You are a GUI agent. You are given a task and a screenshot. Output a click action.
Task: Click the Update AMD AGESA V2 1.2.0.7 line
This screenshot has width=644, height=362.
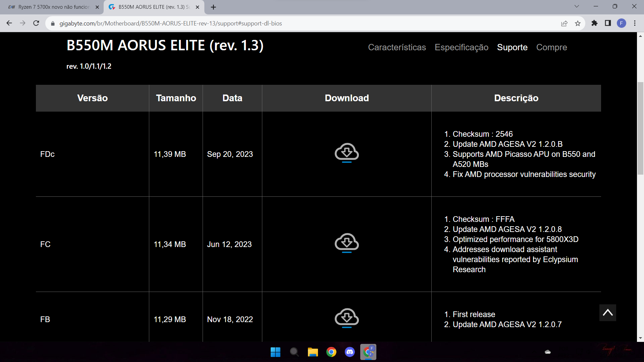pos(507,324)
